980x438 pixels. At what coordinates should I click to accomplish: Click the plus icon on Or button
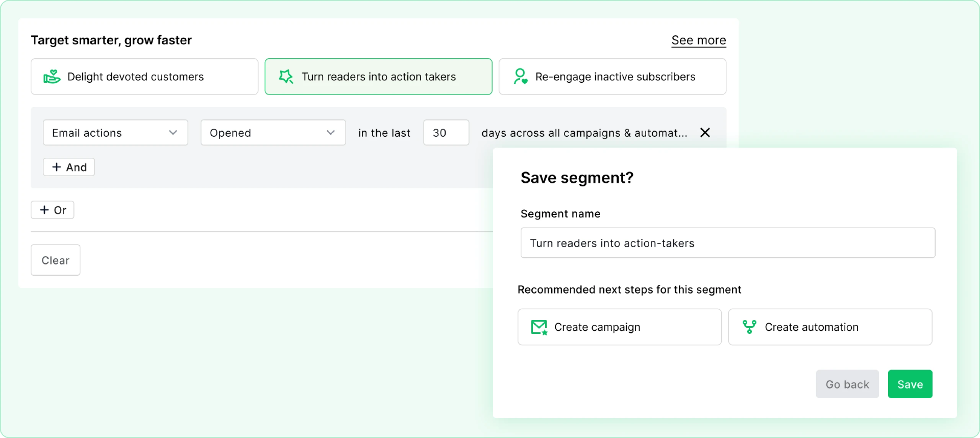click(44, 210)
